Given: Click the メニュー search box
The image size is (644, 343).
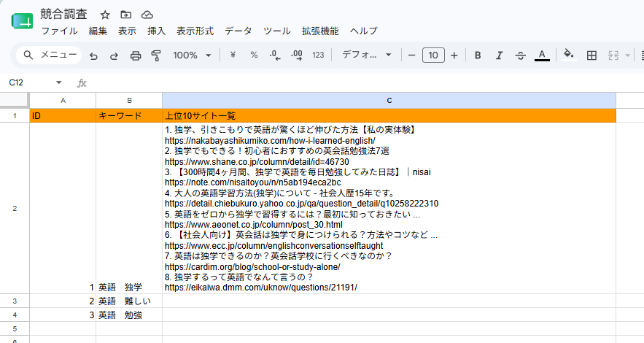Looking at the screenshot, I should [50, 55].
